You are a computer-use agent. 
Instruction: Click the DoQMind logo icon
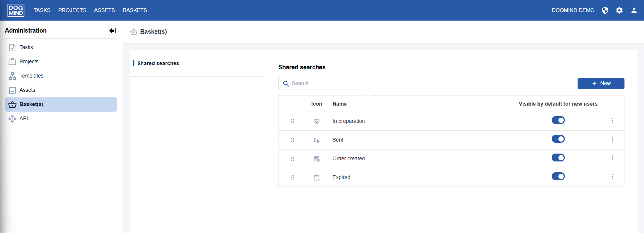(16, 10)
